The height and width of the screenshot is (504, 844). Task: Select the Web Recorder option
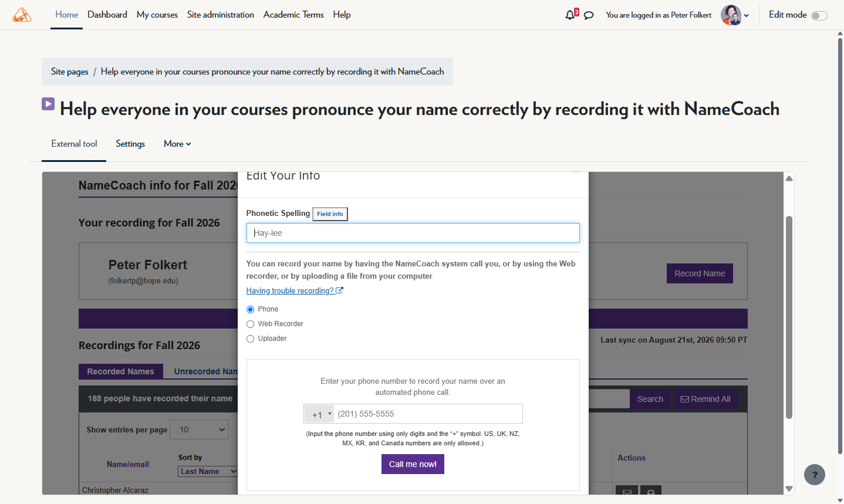pos(250,324)
